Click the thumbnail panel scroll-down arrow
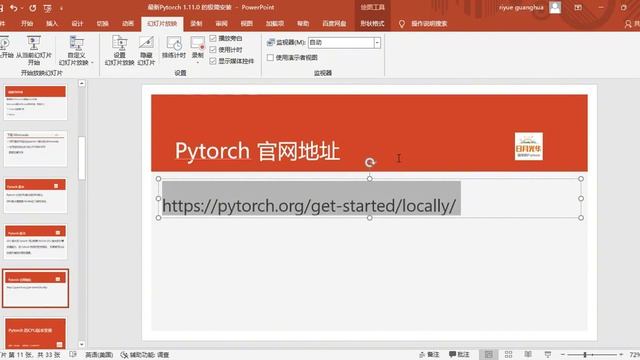Screen dimensions: 640x360 (82, 344)
